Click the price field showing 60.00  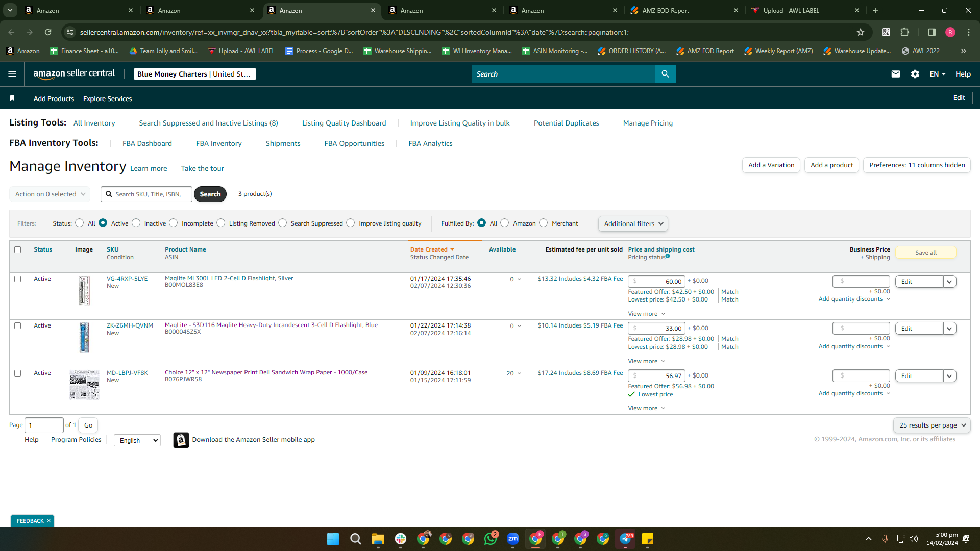[x=656, y=281]
